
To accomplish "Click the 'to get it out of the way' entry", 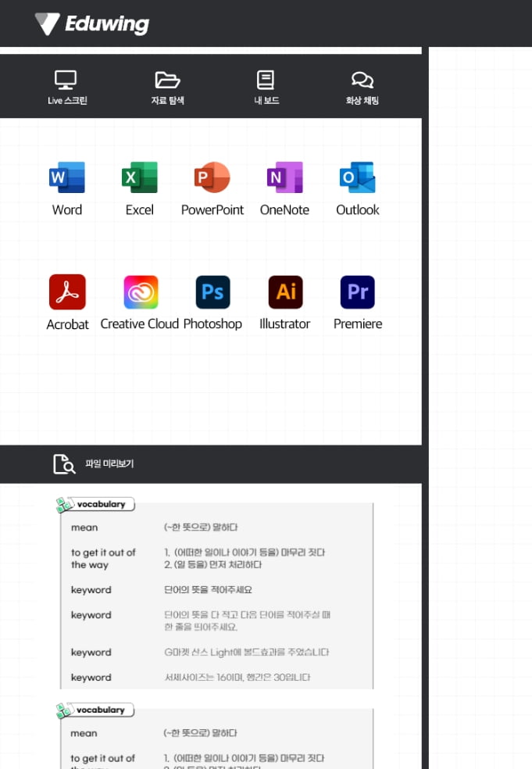I will click(x=103, y=559).
